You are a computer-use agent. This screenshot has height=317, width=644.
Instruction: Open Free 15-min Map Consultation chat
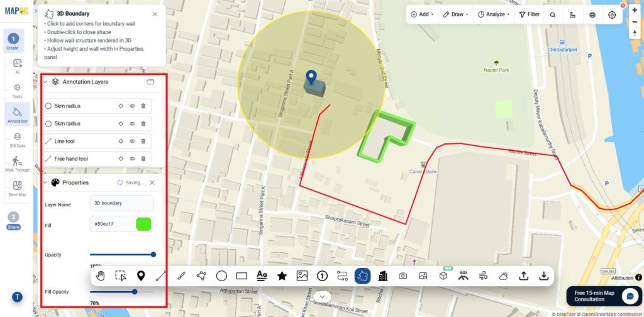click(x=604, y=296)
